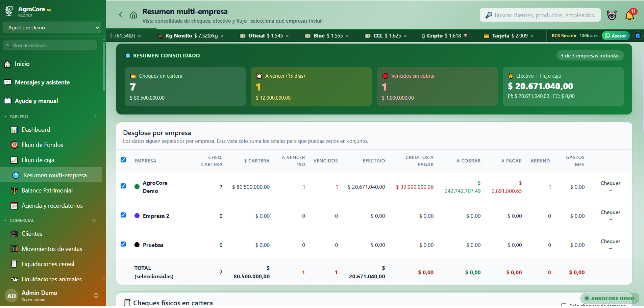Focus the Buscar clientes, productos search box
The image size is (644, 308).
(540, 15)
